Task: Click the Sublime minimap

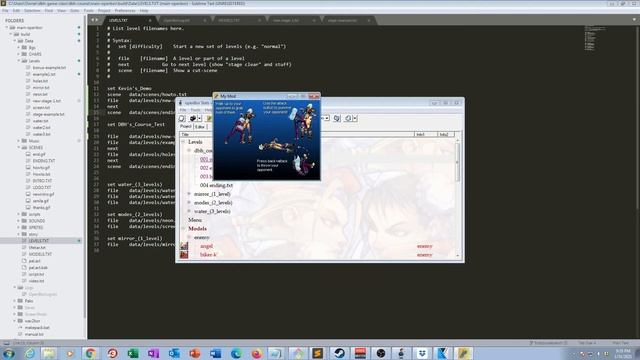Action: 595,39
